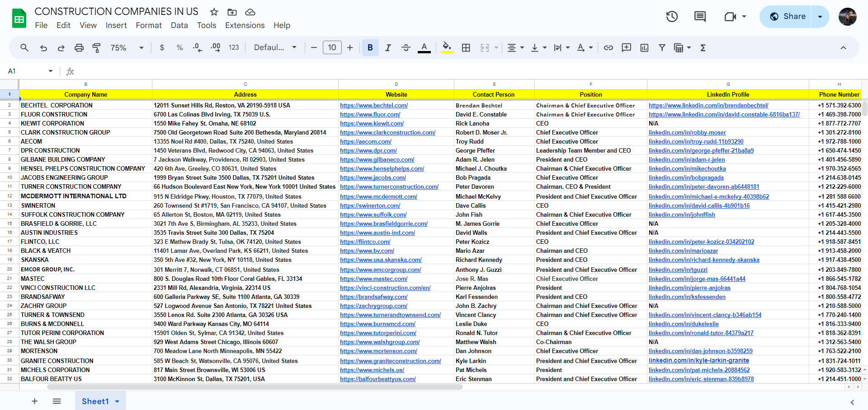Viewport: 868px width, 410px height.
Task: Toggle bold formatting
Action: pos(370,48)
